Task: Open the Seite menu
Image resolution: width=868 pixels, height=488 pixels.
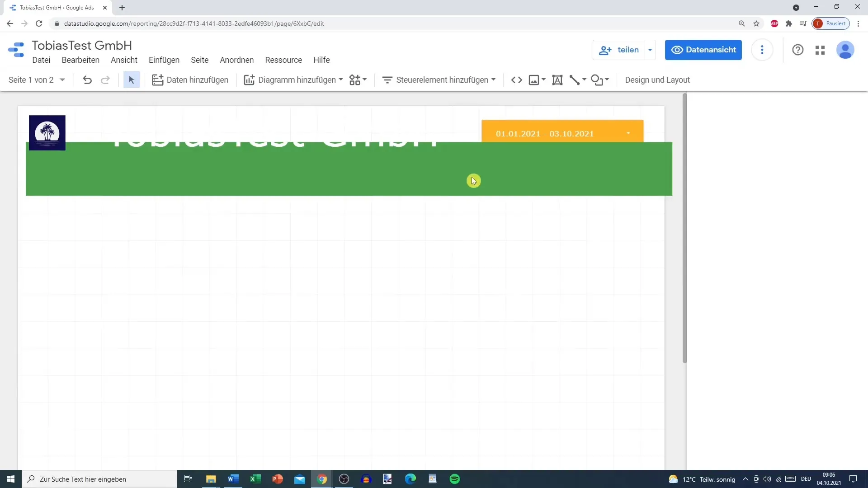Action: pyautogui.click(x=199, y=60)
